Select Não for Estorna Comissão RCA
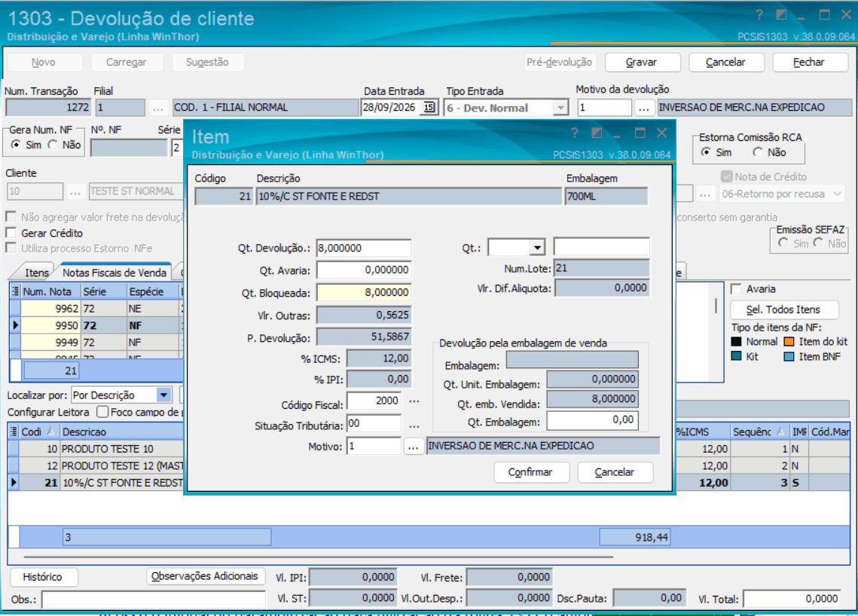Screen dimensions: 858x616 758,152
